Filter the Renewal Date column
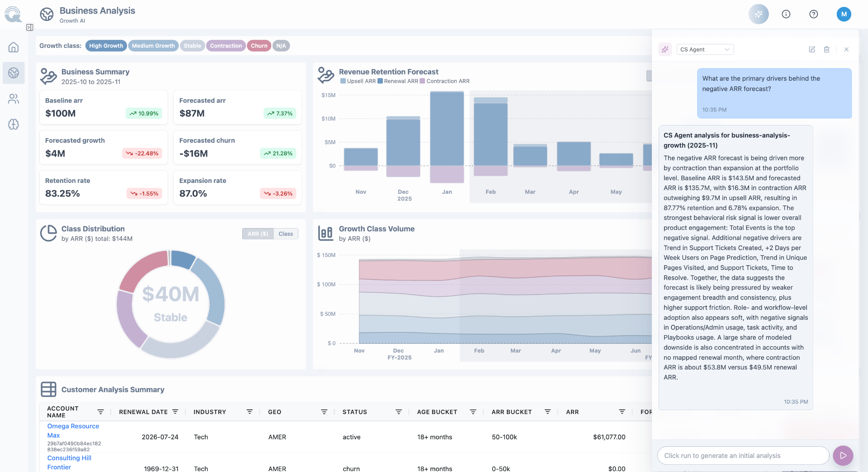The width and height of the screenshot is (868, 472). [175, 412]
